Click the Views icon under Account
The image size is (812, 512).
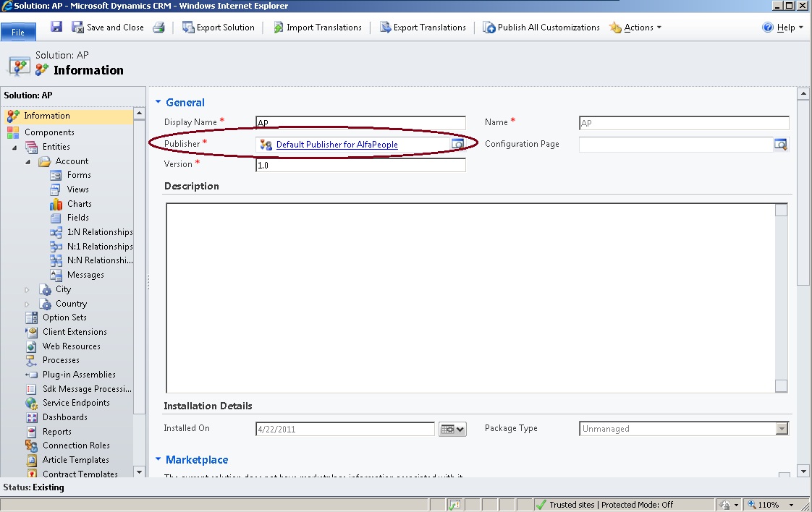point(56,189)
